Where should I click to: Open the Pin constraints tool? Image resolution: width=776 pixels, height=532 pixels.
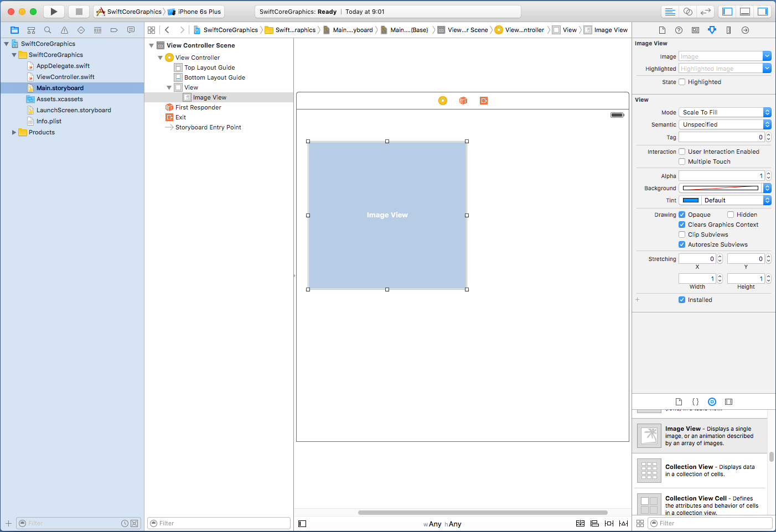[609, 524]
